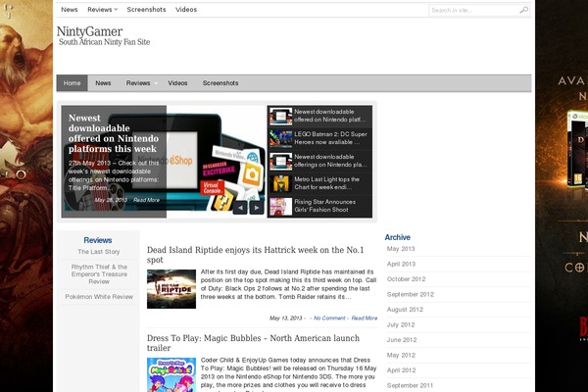Click Read More in the featured slider
The width and height of the screenshot is (588, 392).
click(147, 200)
